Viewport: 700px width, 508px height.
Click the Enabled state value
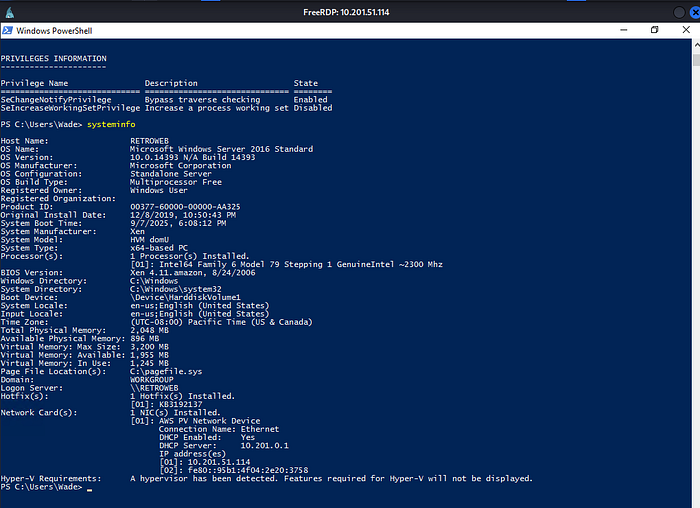point(310,100)
